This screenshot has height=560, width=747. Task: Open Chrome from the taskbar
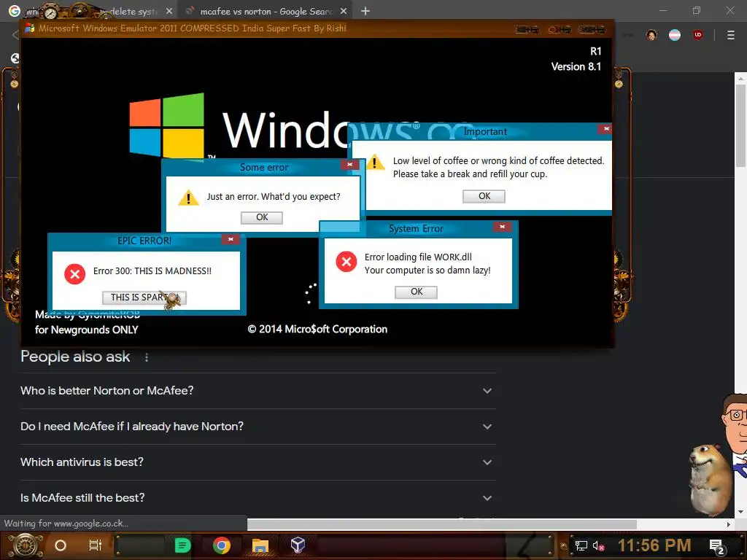(222, 545)
